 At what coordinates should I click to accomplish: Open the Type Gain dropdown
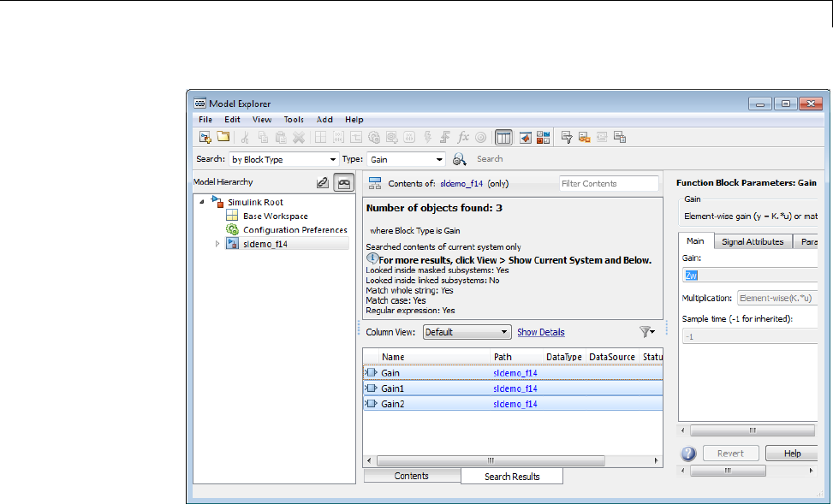[406, 159]
